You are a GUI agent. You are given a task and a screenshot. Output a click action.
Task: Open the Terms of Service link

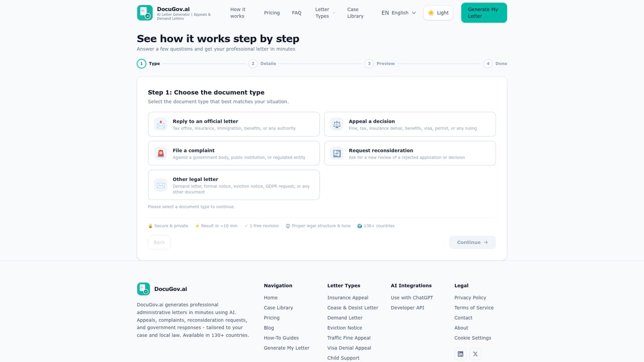[x=474, y=308]
